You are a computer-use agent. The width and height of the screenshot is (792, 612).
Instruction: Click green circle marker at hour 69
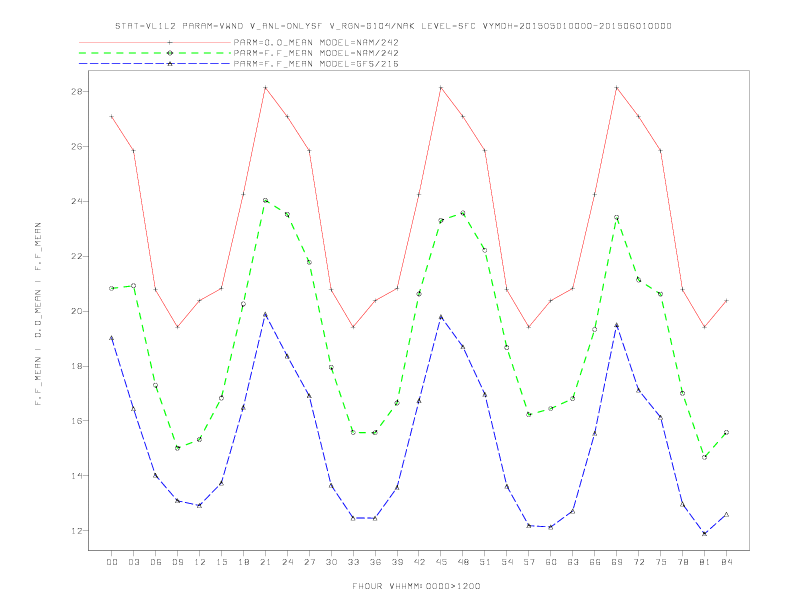click(x=617, y=218)
